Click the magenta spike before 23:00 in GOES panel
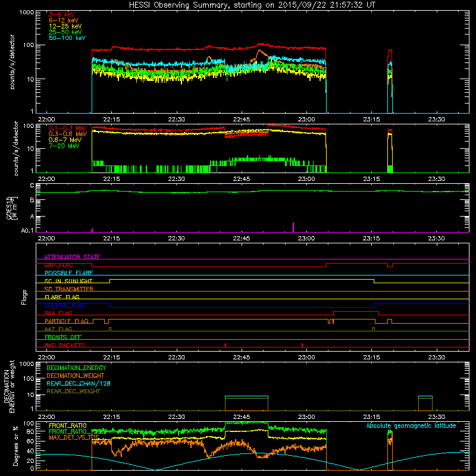 [x=293, y=227]
